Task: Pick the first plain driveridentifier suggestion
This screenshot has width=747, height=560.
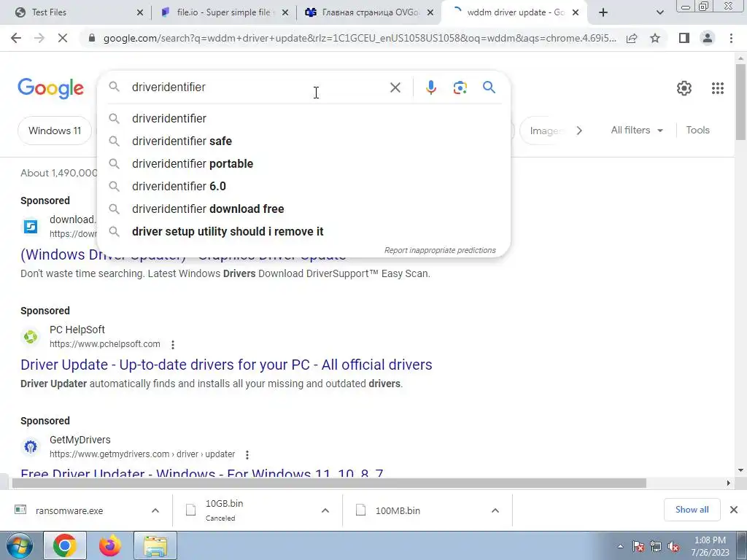Action: pyautogui.click(x=303, y=119)
